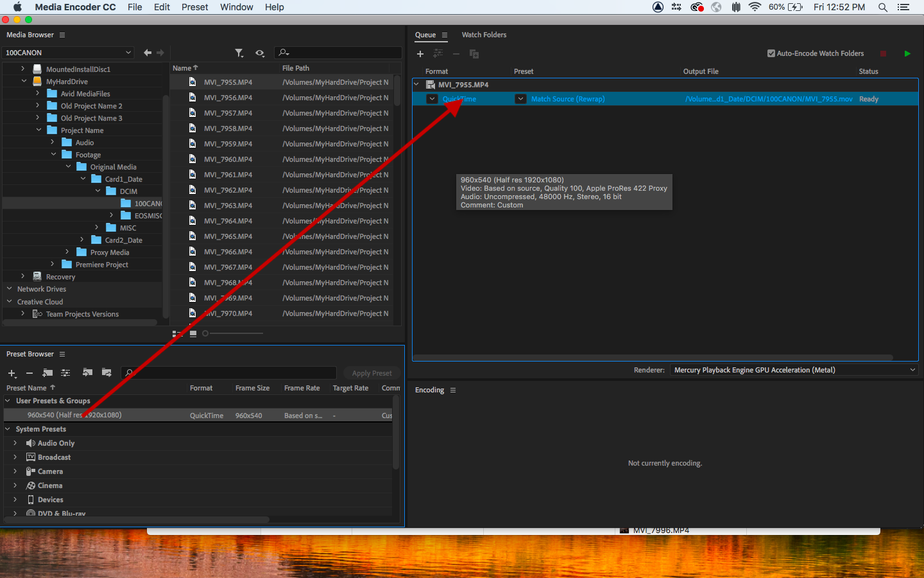Select the Premiere Project folder
Screen dimensions: 924x578
(101, 265)
